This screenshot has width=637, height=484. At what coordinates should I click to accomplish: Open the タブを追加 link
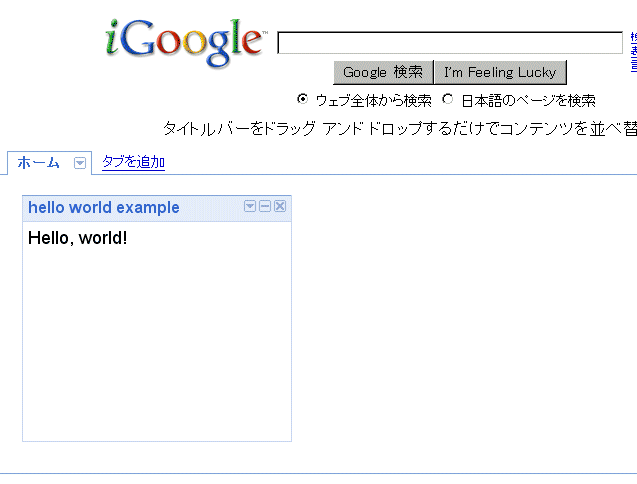[x=133, y=162]
